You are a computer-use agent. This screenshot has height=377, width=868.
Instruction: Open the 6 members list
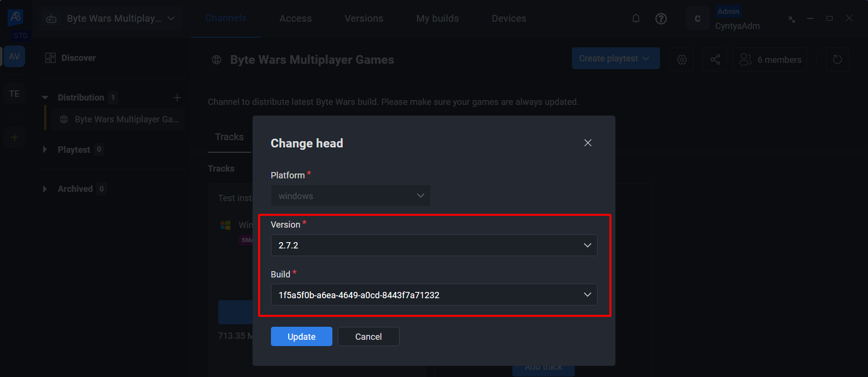770,59
